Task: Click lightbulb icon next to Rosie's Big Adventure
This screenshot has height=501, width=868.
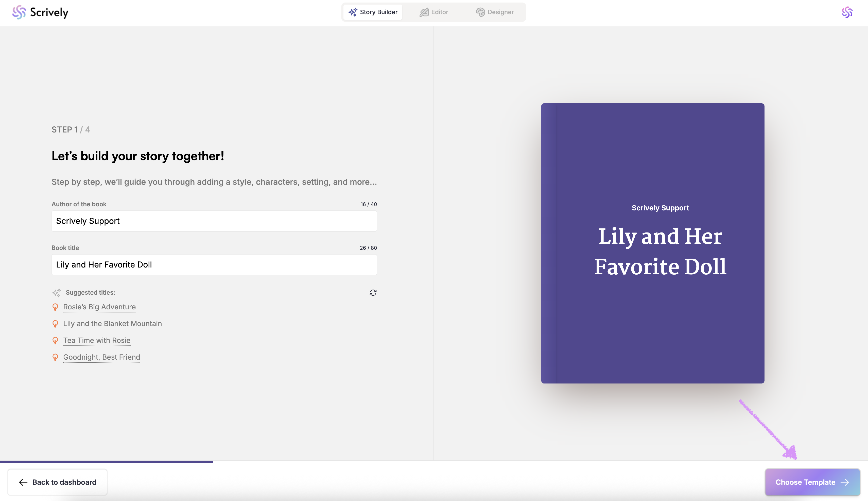Action: click(x=55, y=307)
